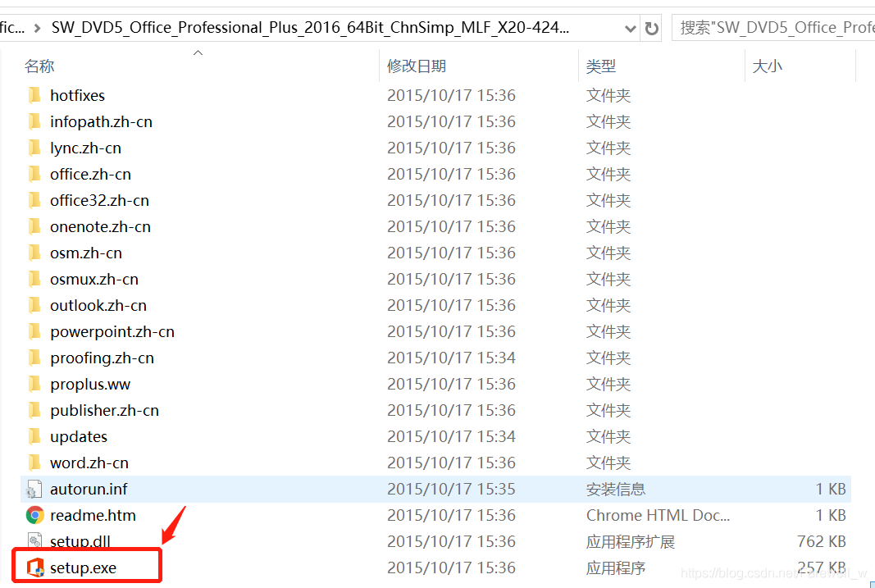Select the word.zh-cn folder icon

34,463
